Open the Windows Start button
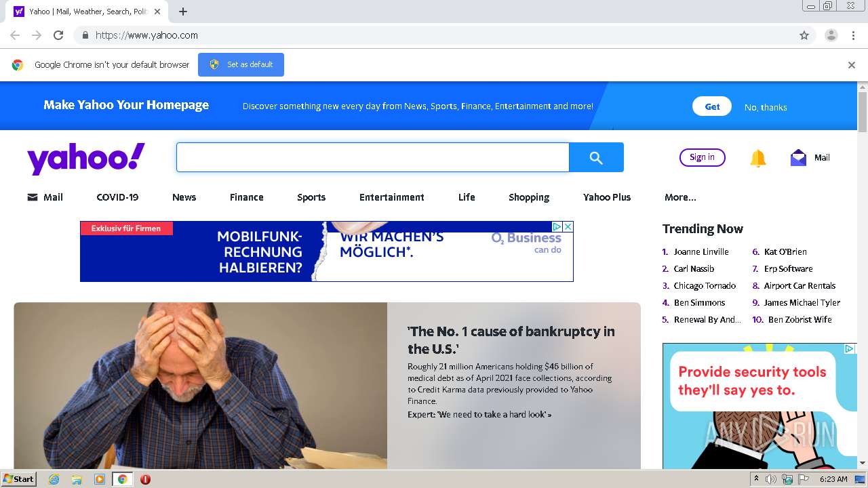 18,479
